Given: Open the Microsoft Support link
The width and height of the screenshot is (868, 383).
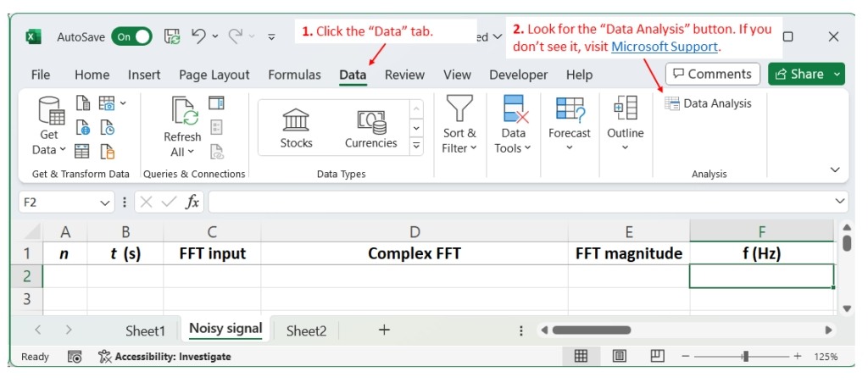Looking at the screenshot, I should 664,47.
